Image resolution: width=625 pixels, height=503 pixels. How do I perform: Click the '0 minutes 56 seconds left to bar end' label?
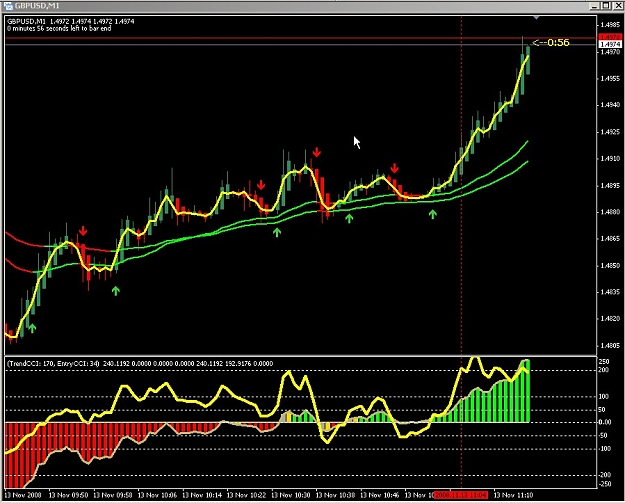pyautogui.click(x=59, y=29)
